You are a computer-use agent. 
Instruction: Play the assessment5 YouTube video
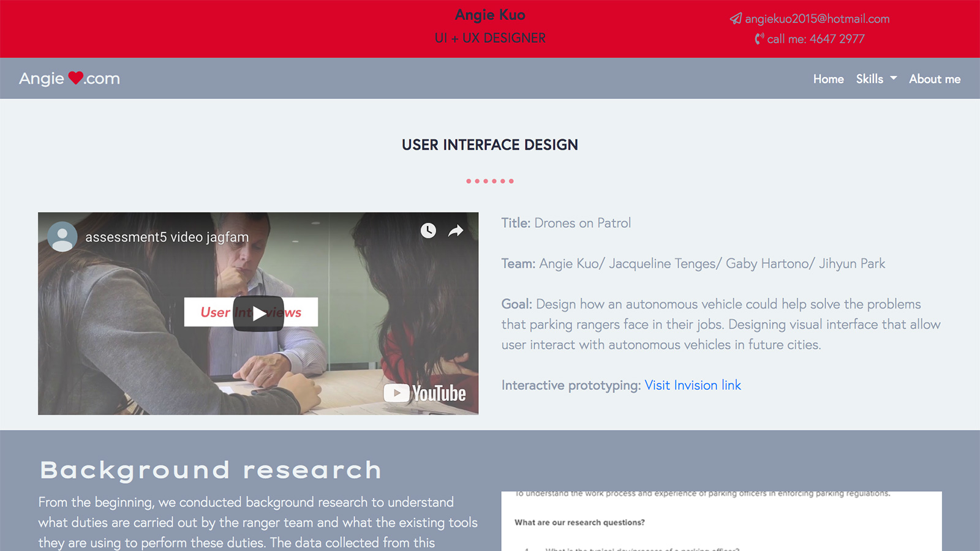tap(258, 313)
